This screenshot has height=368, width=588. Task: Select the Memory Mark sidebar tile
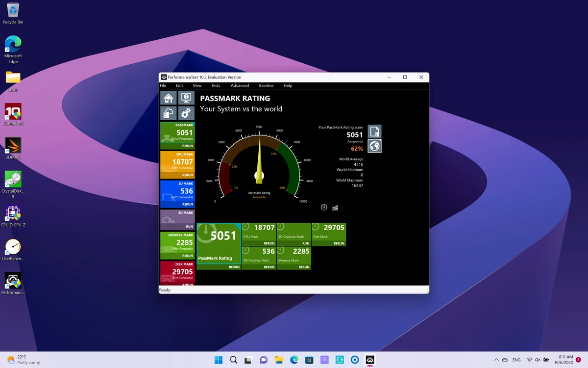click(x=177, y=245)
